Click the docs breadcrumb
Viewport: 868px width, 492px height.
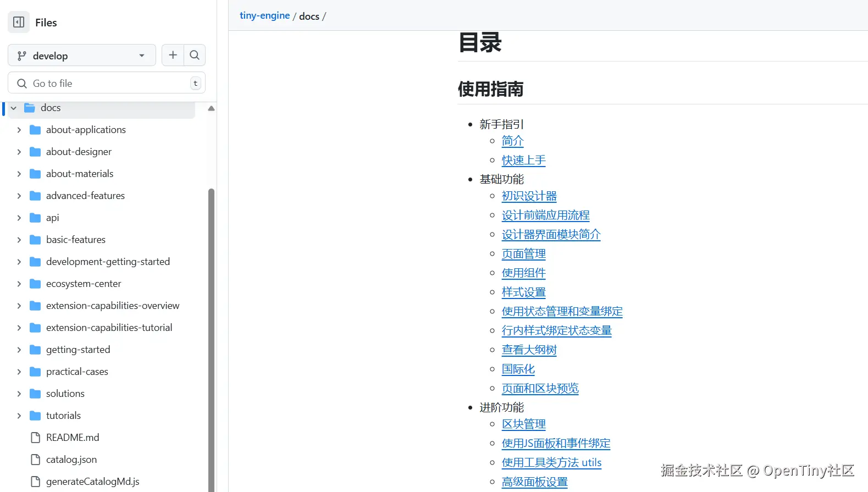[x=309, y=16]
